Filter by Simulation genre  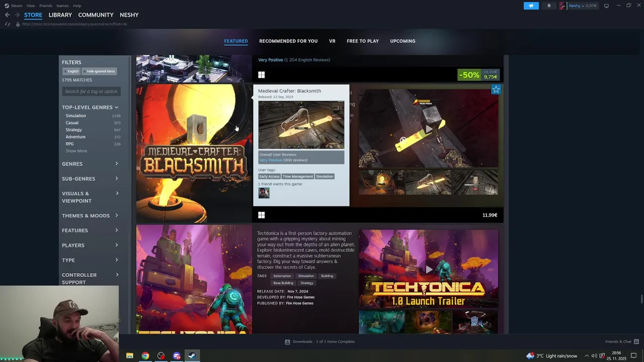[x=75, y=116]
